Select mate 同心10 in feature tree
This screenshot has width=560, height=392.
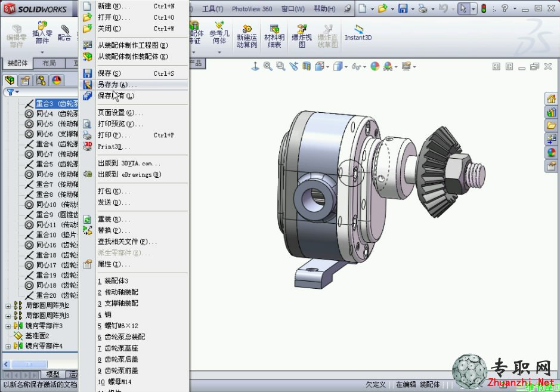[51, 205]
